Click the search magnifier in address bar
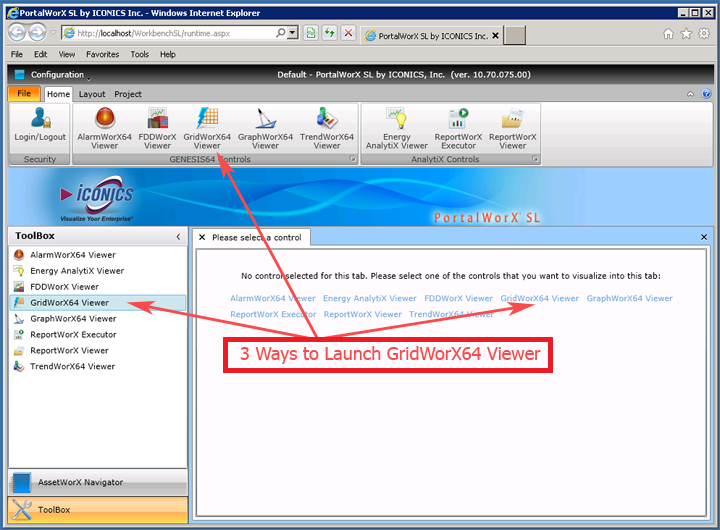Image resolution: width=720 pixels, height=530 pixels. [x=280, y=33]
